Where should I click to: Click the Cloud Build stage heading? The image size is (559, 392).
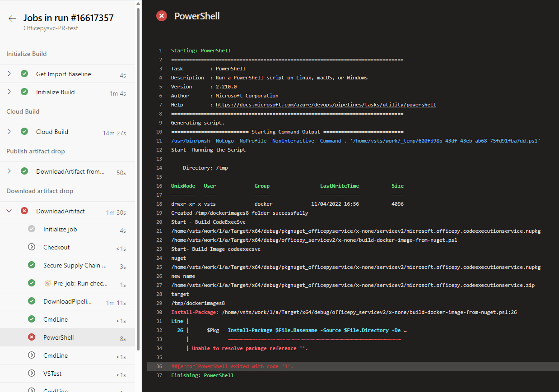[23, 111]
